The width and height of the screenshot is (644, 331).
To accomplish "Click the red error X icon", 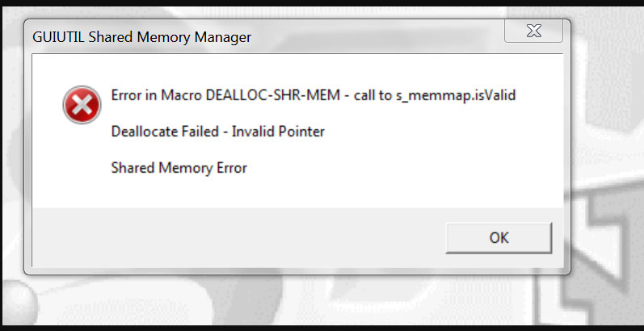I will [x=82, y=105].
